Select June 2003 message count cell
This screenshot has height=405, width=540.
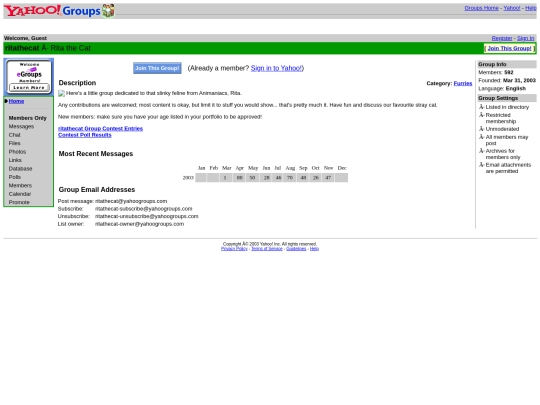tap(266, 178)
